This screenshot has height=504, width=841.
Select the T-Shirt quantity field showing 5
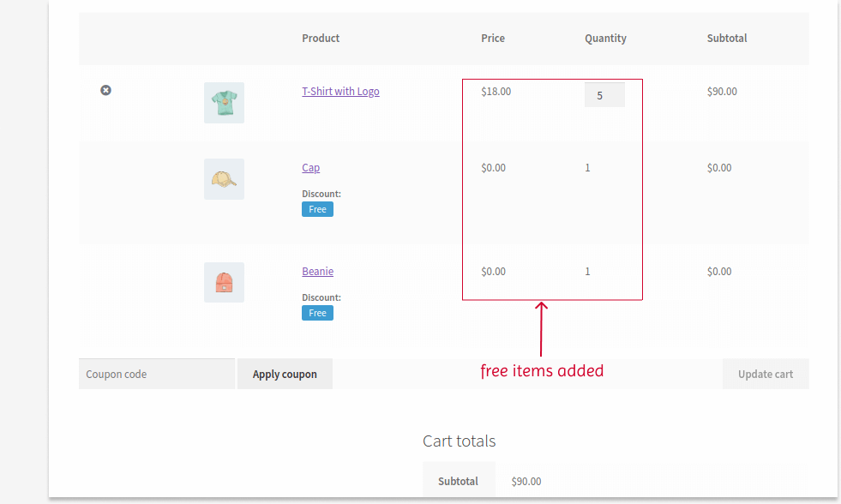coord(604,94)
